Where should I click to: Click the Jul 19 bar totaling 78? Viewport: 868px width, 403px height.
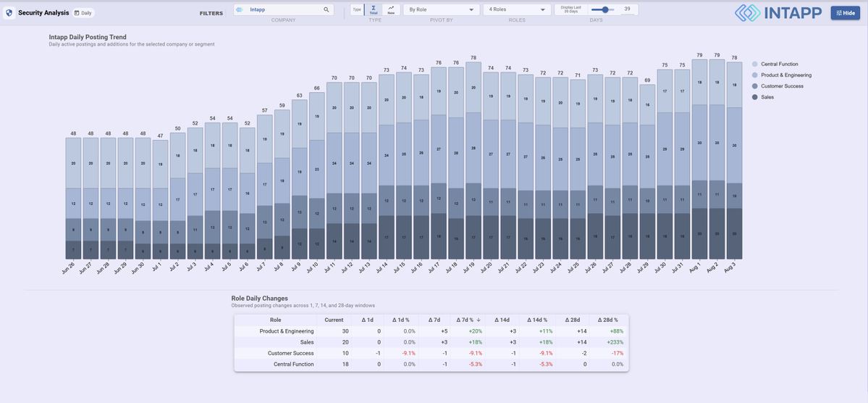[x=473, y=161]
